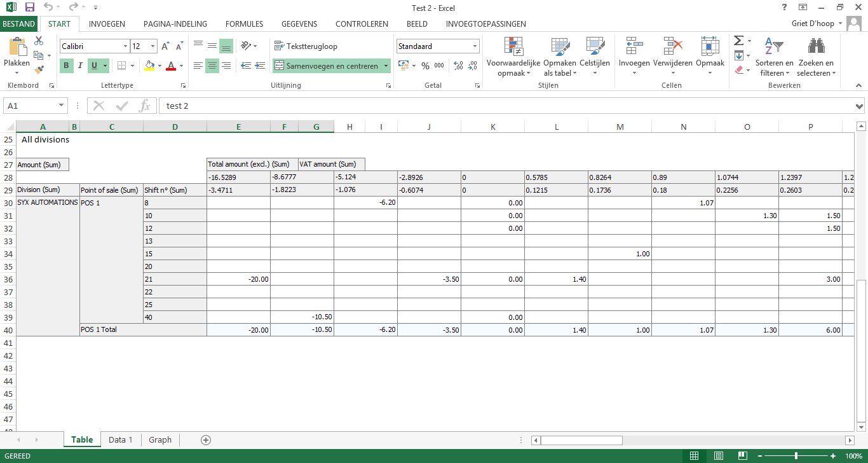The height and width of the screenshot is (463, 868).
Task: Open the Calibri font name dropdown
Action: 125,46
